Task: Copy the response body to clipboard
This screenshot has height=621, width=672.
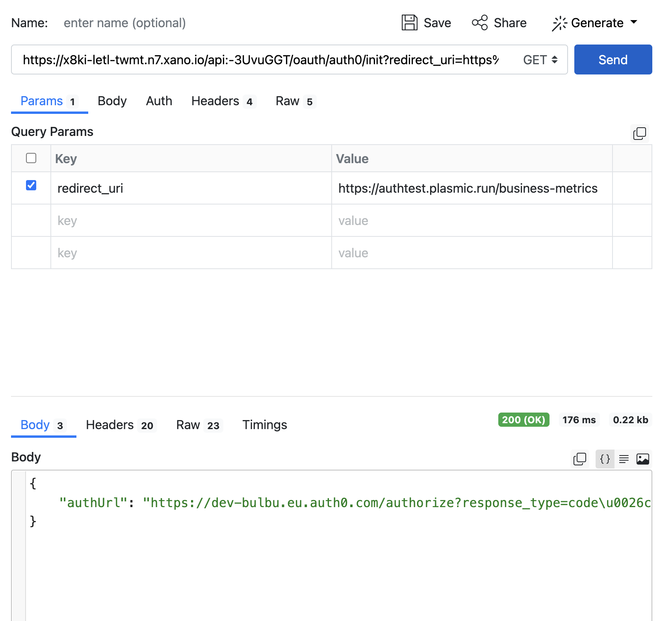Action: (x=579, y=459)
